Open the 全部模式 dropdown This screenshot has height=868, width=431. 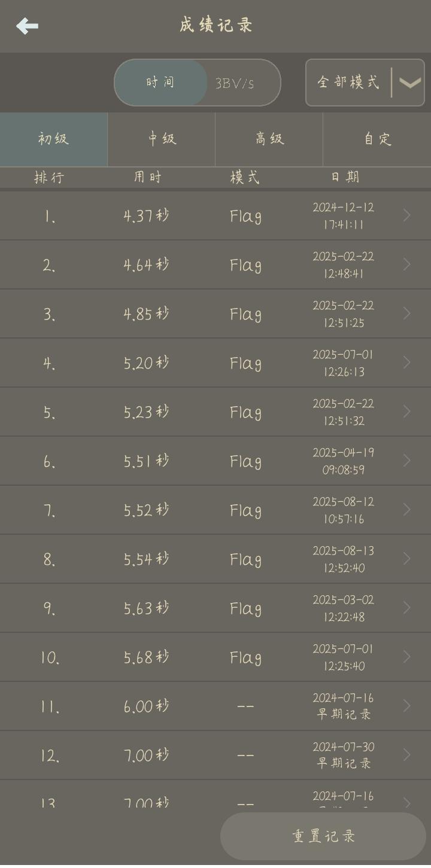click(x=365, y=83)
